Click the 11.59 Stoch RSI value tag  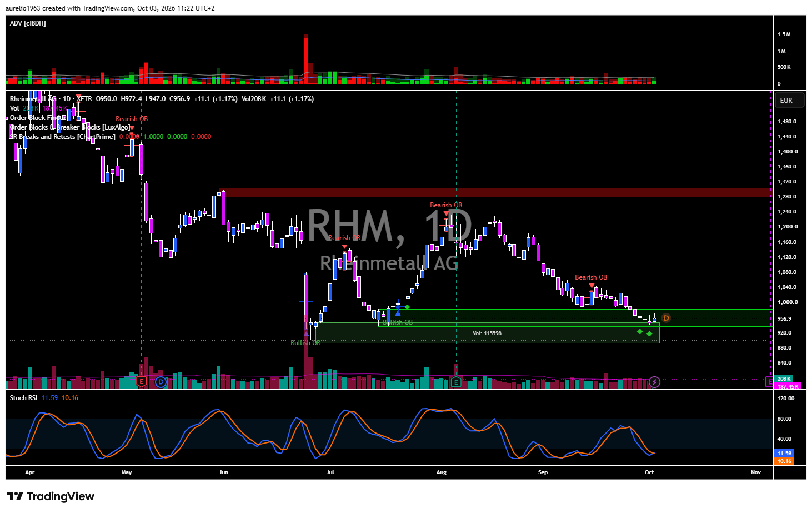point(784,454)
